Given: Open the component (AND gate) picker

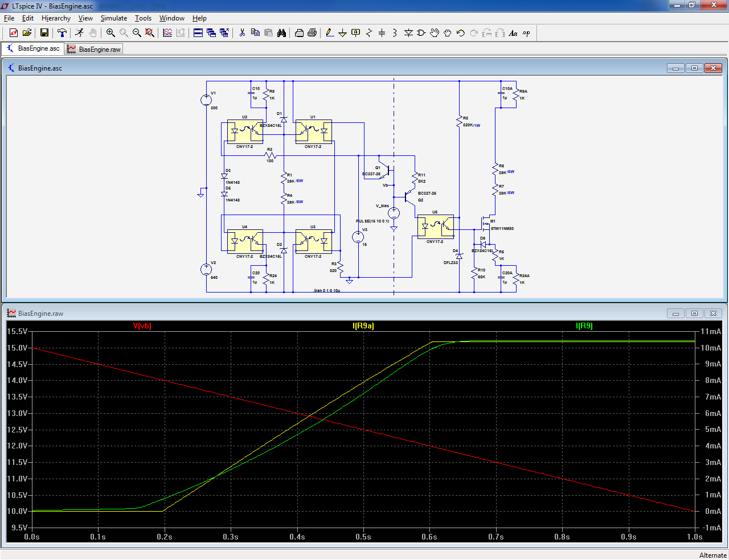Looking at the screenshot, I should 421,33.
